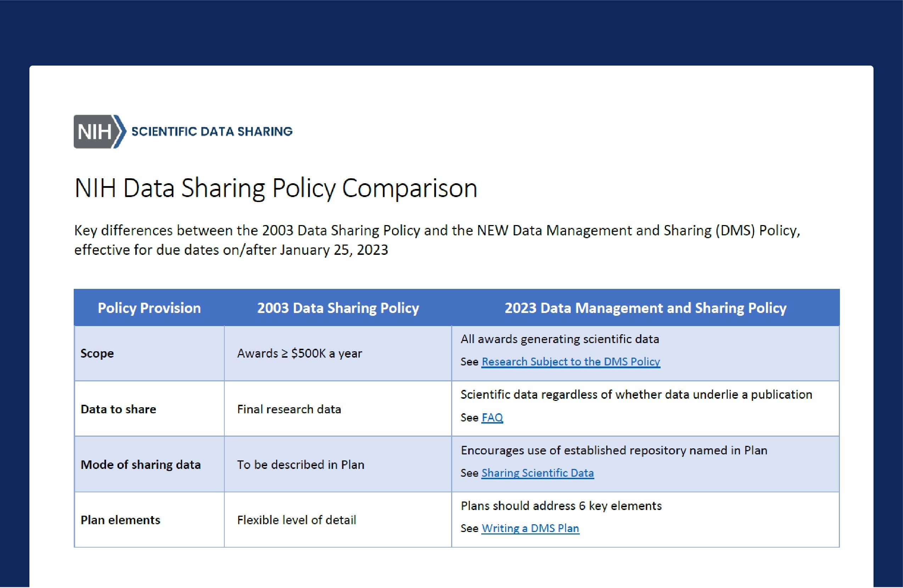Open the FAQ link
This screenshot has width=903, height=588.
coord(492,417)
